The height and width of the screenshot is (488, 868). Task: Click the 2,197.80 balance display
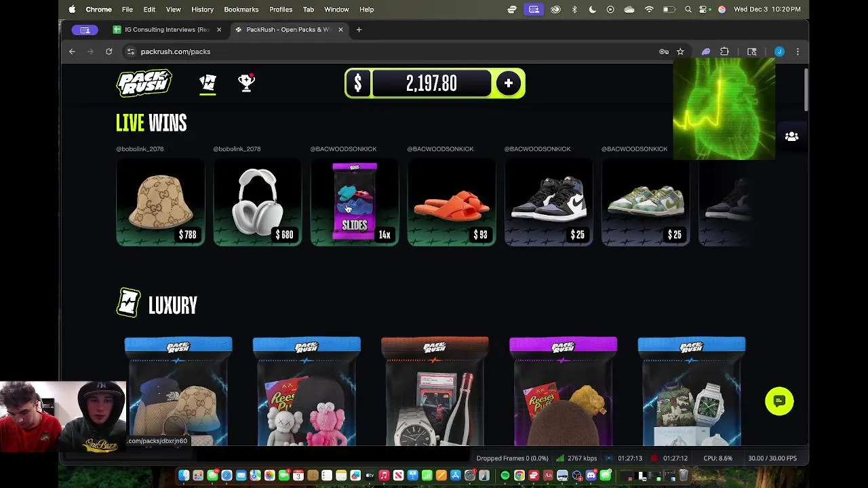(431, 83)
